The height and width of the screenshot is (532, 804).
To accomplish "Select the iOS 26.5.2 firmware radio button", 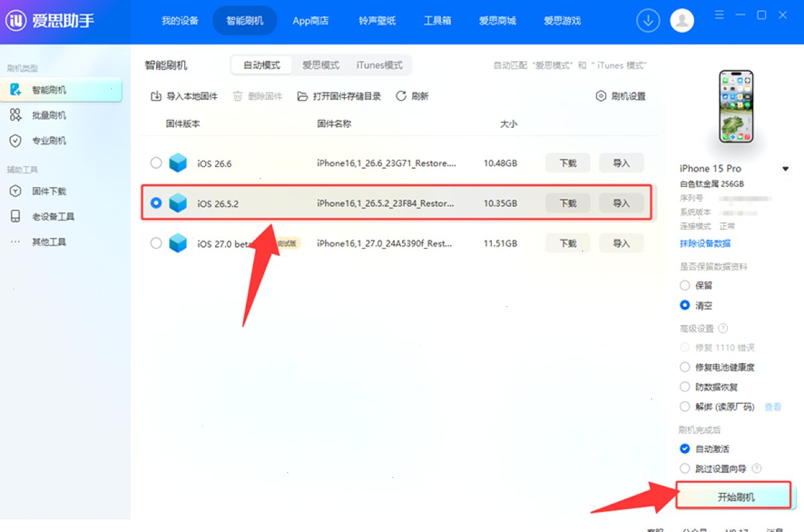I will click(156, 203).
